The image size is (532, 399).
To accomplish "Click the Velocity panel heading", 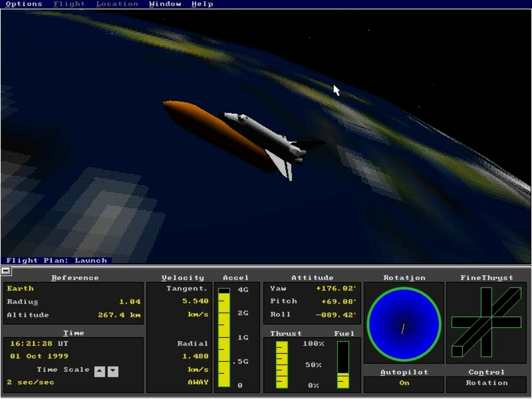I will click(x=183, y=278).
